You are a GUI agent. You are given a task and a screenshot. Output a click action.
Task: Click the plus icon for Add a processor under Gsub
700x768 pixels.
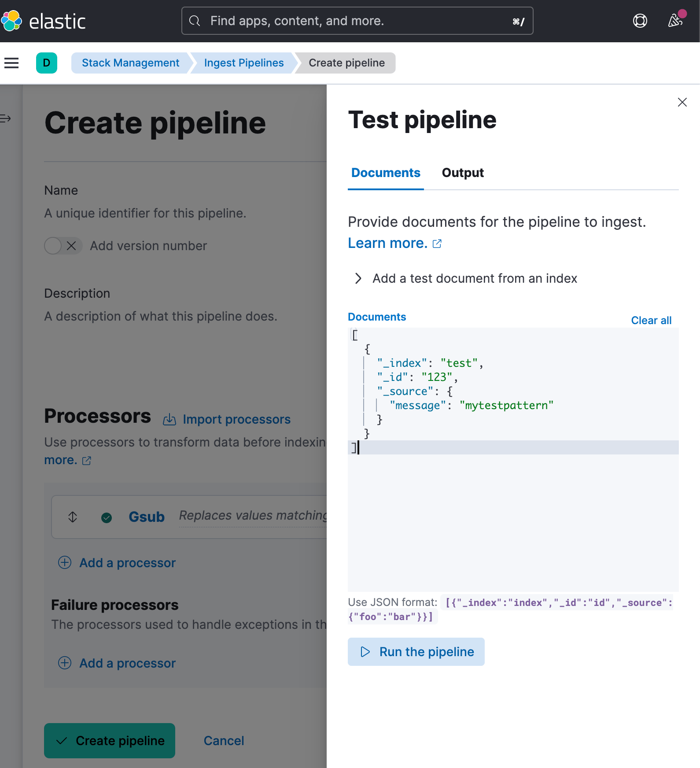[x=65, y=562]
